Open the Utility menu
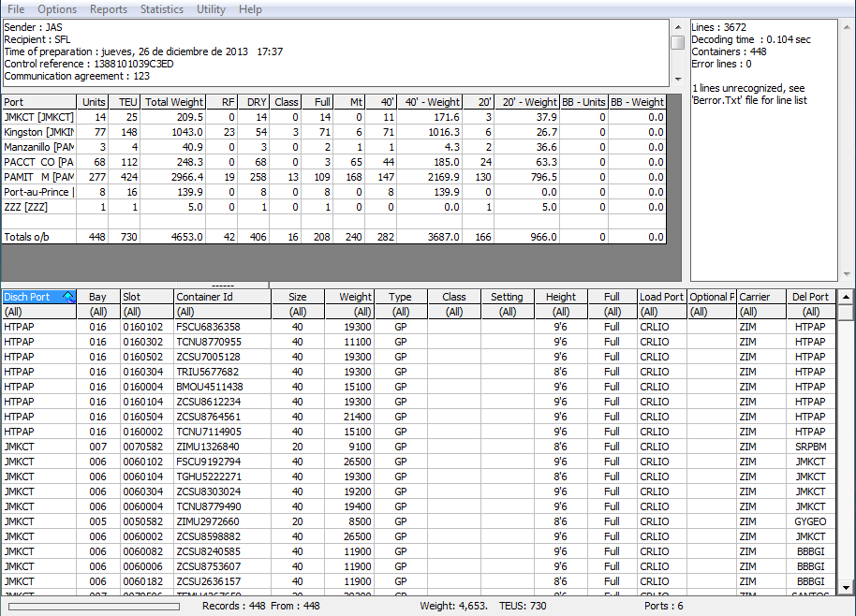This screenshot has height=616, width=856. [211, 9]
